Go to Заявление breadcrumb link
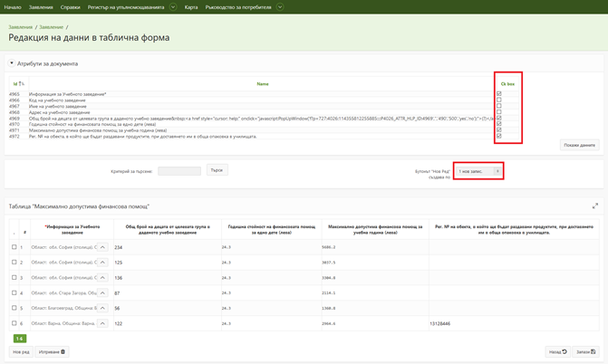 pyautogui.click(x=51, y=27)
